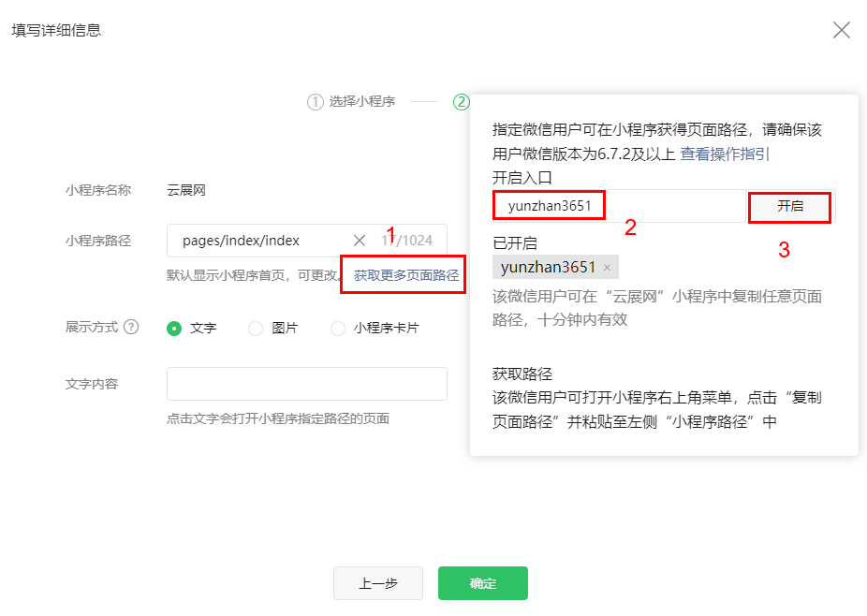The width and height of the screenshot is (867, 616).
Task: Click the yunzhan3651 tag under 已开启
Action: (548, 268)
